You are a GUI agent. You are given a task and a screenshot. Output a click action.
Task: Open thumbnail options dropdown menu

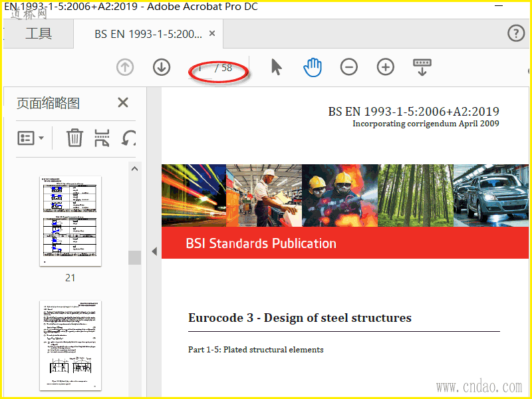(x=31, y=138)
